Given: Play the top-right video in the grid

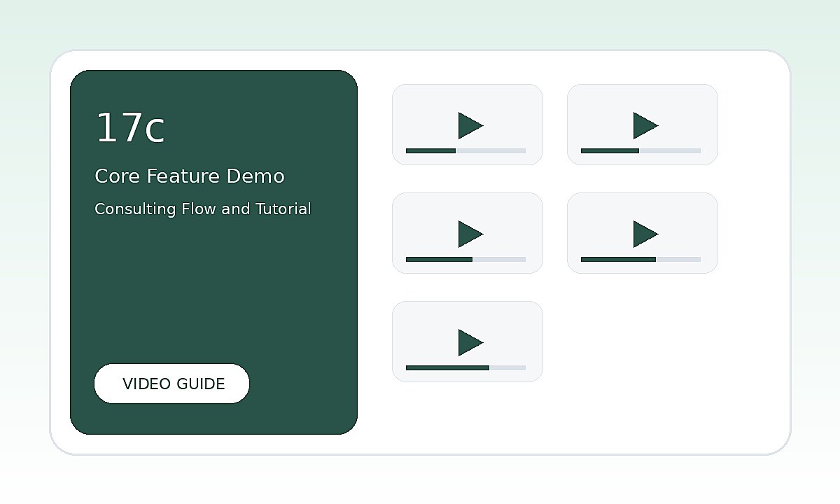Looking at the screenshot, I should pos(645,125).
